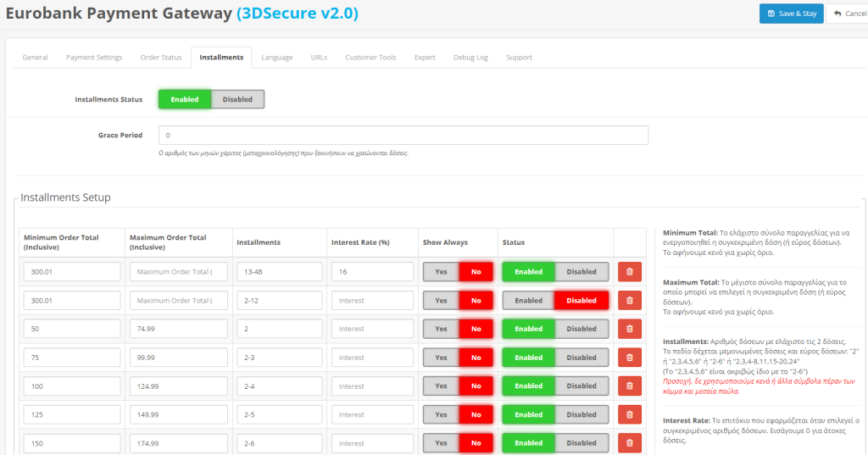Click interest field in 2-4 row
The width and height of the screenshot is (868, 455).
(372, 386)
